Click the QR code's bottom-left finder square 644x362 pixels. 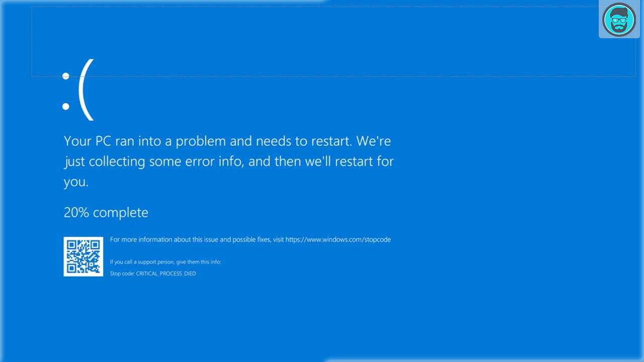point(71,268)
